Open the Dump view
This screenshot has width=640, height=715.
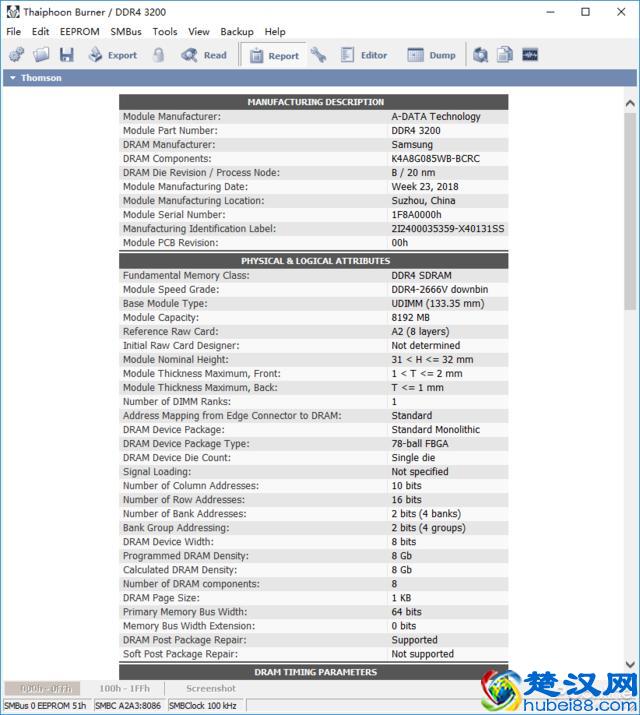pos(431,55)
